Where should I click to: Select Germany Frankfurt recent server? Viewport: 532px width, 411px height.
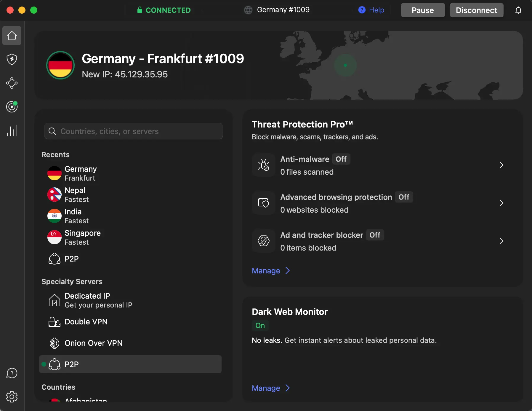(130, 173)
